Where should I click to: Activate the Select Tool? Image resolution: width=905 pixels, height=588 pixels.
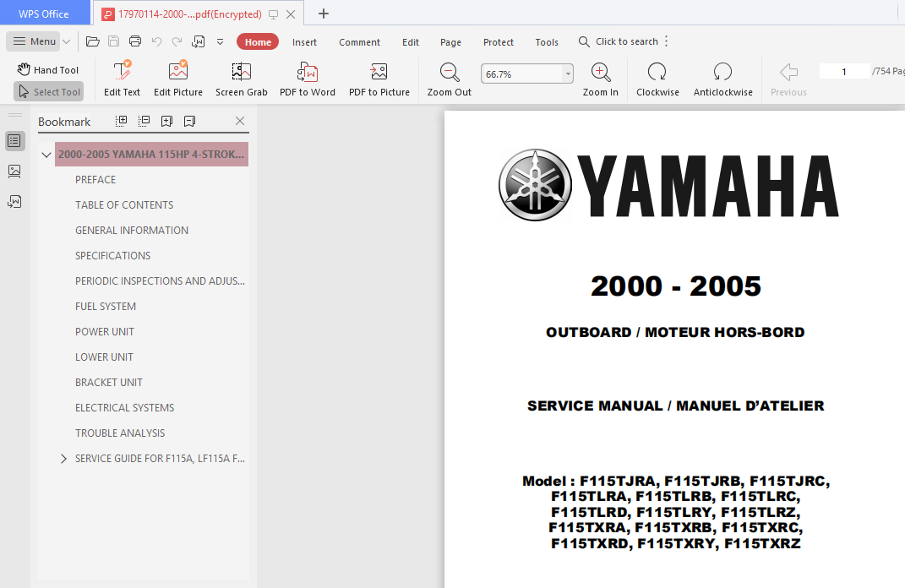click(49, 92)
